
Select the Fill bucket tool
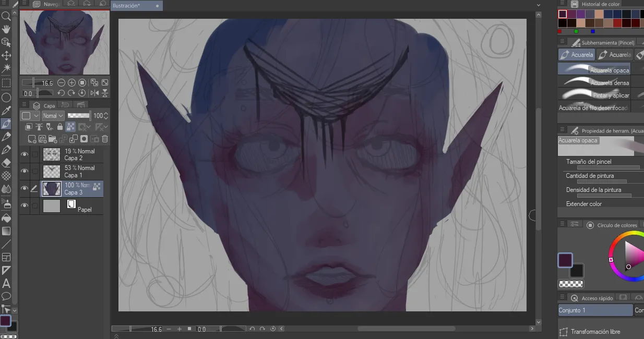[x=6, y=218]
